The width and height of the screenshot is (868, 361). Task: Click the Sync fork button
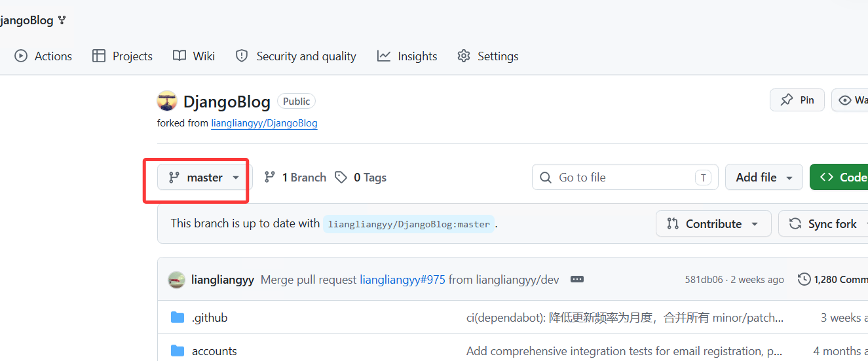click(x=823, y=224)
